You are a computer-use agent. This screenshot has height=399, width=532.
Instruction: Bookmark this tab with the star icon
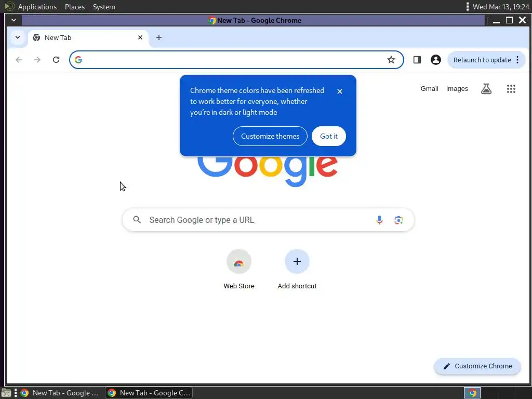coord(391,60)
